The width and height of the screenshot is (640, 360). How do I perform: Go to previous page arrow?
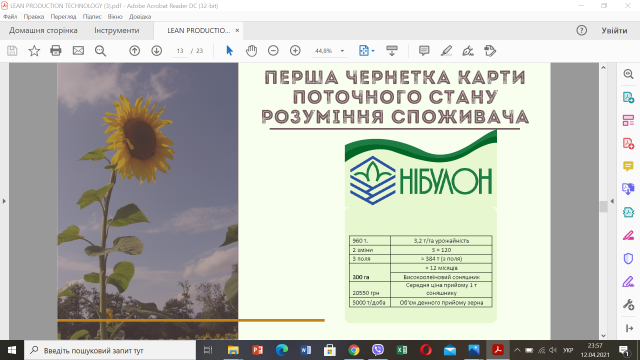tap(134, 51)
